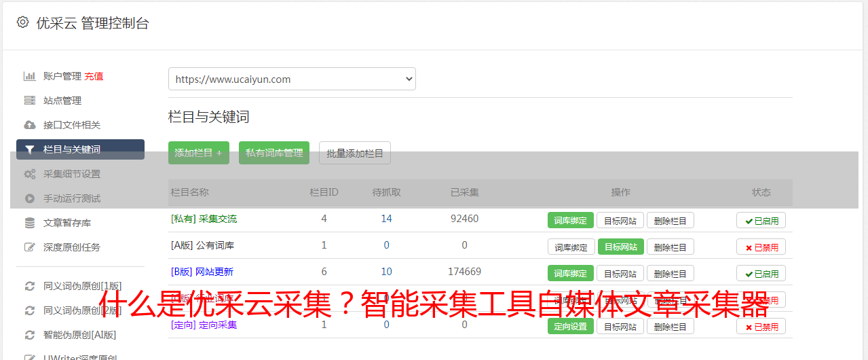Click the cloud upload icon for 接口文件相关
The height and width of the screenshot is (360, 868).
(x=29, y=125)
